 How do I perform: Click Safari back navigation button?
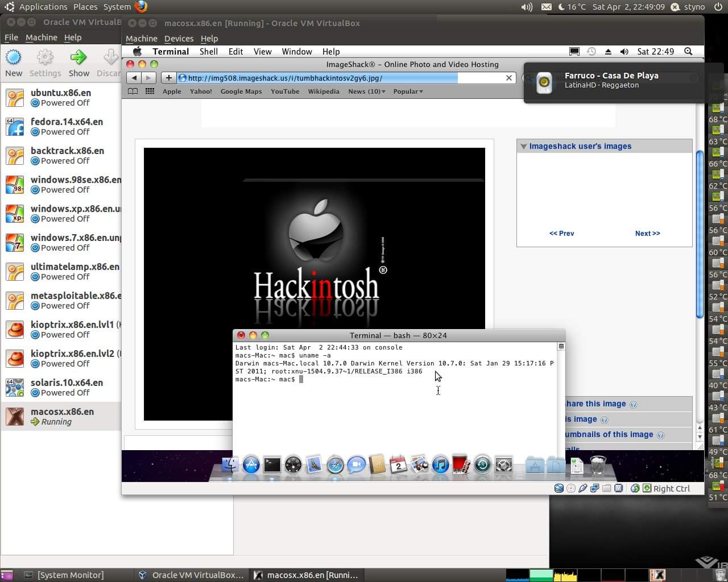134,78
